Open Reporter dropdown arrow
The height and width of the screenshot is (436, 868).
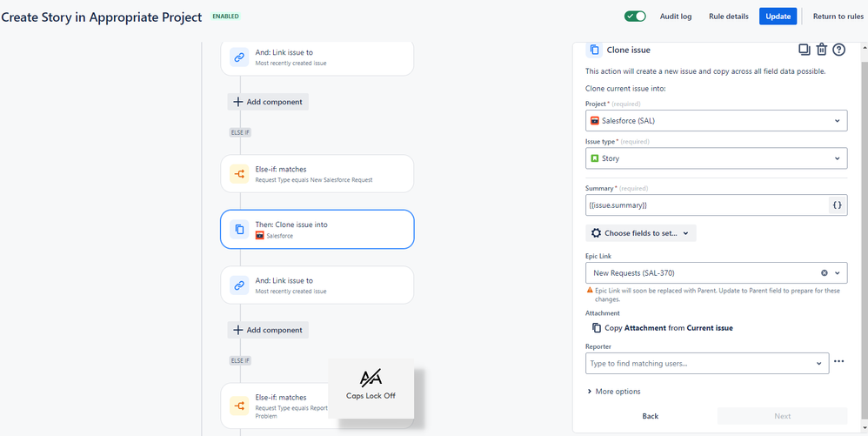pyautogui.click(x=819, y=364)
